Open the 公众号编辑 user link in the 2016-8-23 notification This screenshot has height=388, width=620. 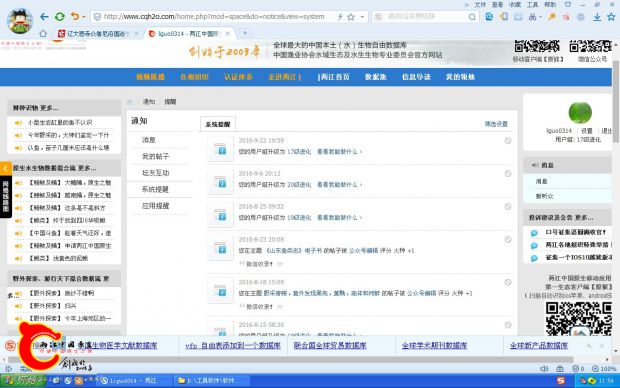click(x=363, y=250)
